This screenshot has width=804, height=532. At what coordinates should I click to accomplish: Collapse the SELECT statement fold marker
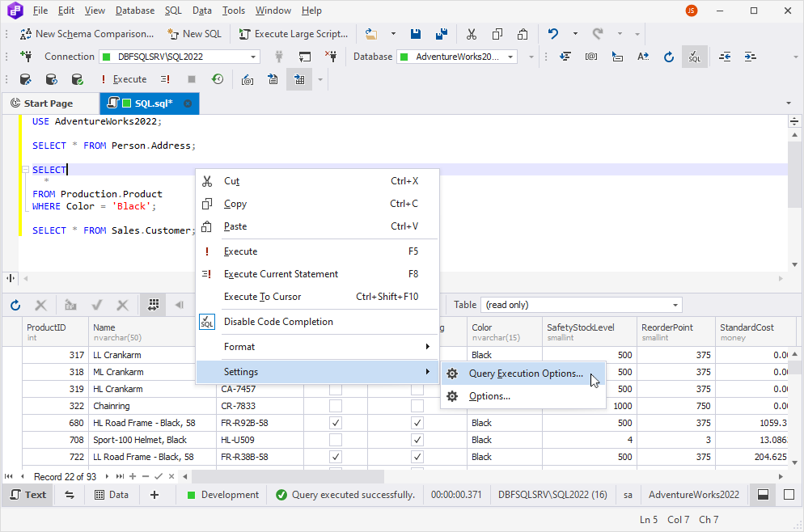coord(25,170)
